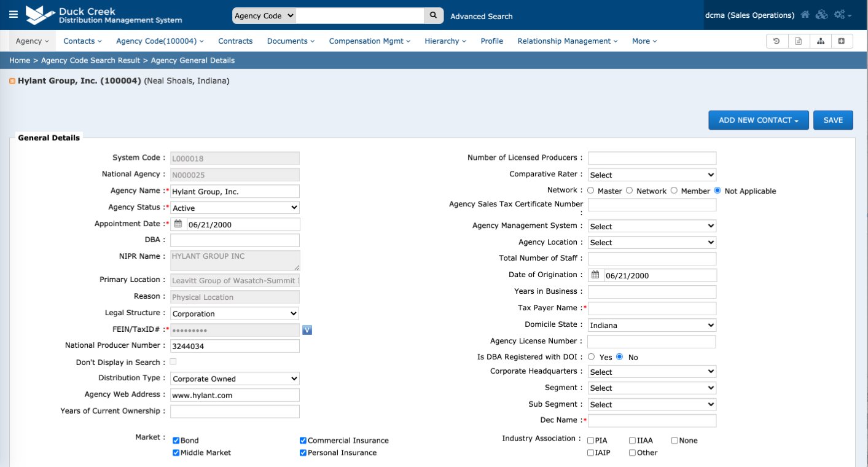Open the Hierarchy menu

(x=445, y=41)
